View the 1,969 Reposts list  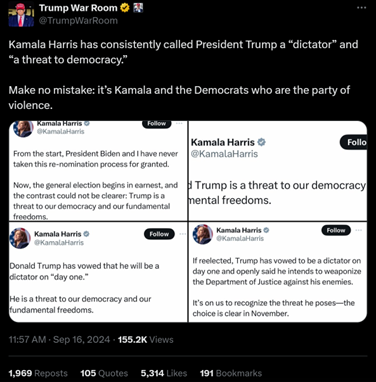(38, 373)
